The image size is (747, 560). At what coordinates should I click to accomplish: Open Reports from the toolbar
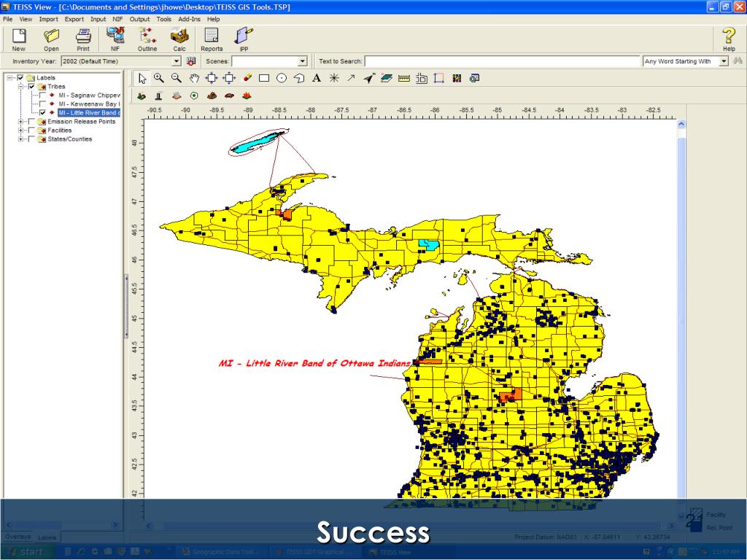[212, 39]
